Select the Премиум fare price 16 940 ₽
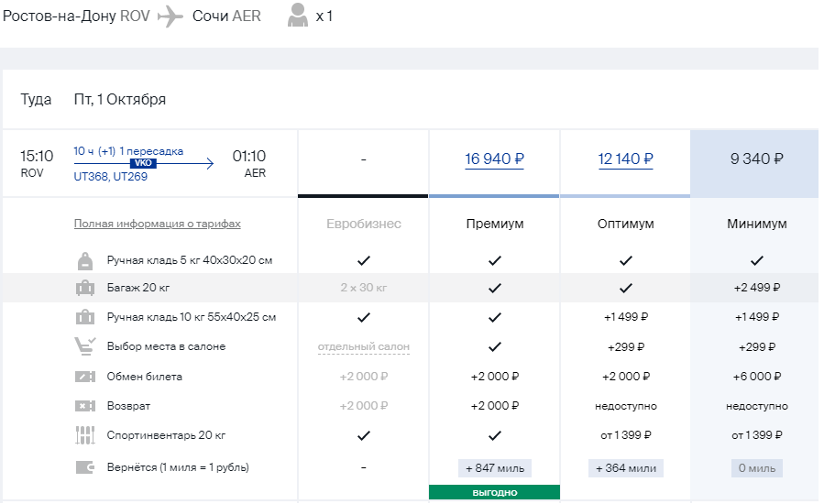 [495, 159]
